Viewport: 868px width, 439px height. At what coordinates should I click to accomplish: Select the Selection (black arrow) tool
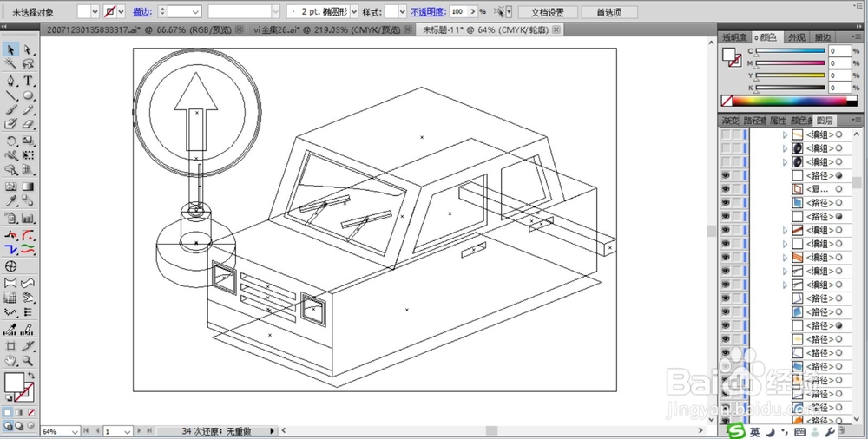[x=10, y=49]
